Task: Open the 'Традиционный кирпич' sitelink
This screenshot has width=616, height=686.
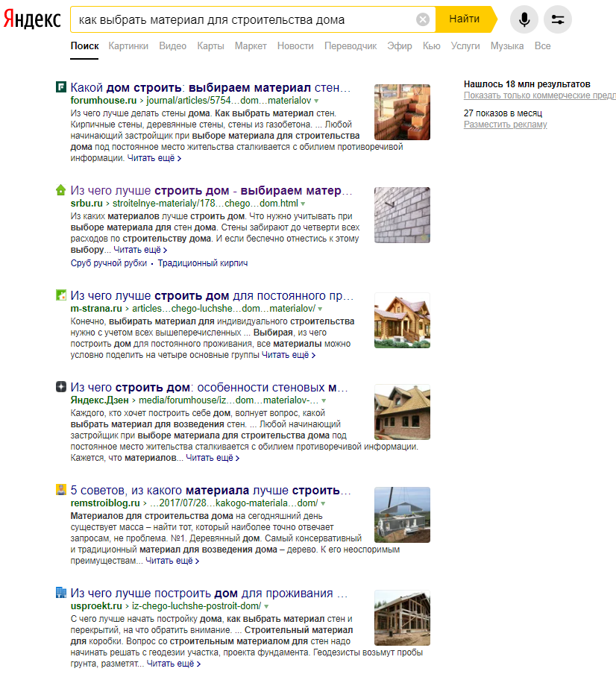Action: pyautogui.click(x=203, y=263)
